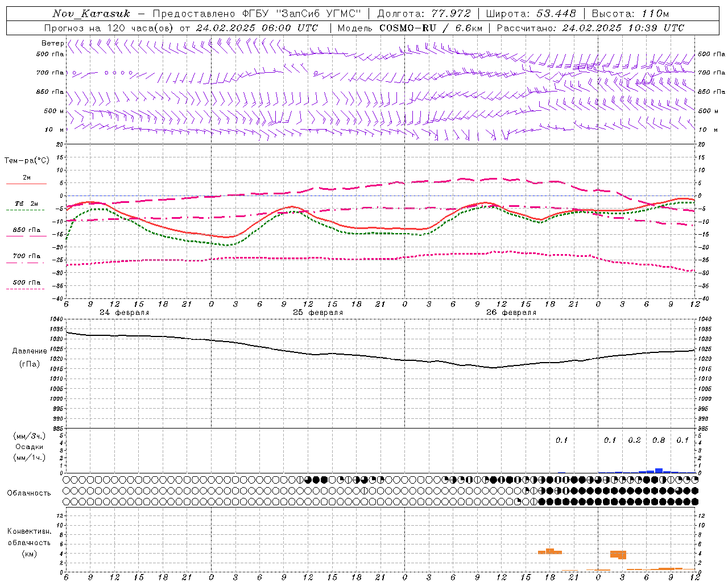This screenshot has height=582, width=728.
Task: Click the 26 февраля date label
Action: click(x=511, y=313)
